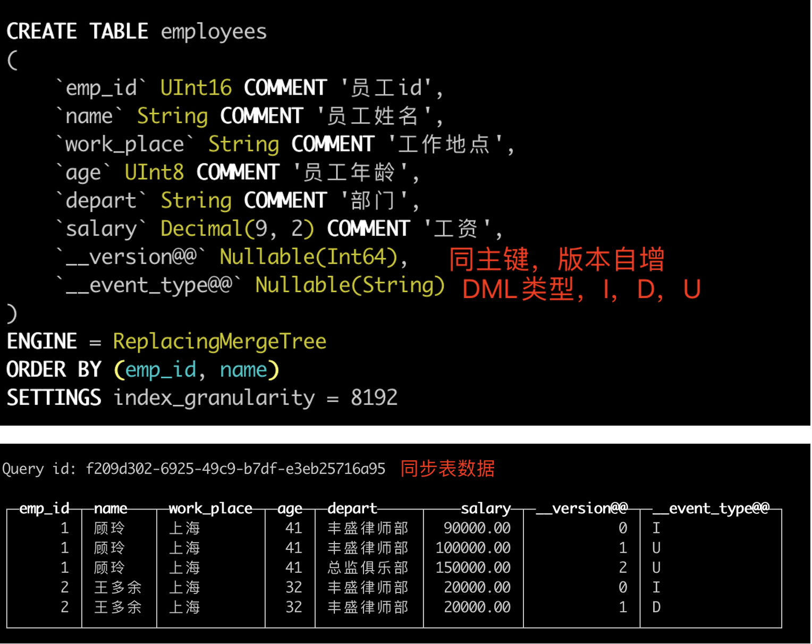Select the CREATE TABLE employees statement
The image size is (812, 644).
[x=136, y=31]
